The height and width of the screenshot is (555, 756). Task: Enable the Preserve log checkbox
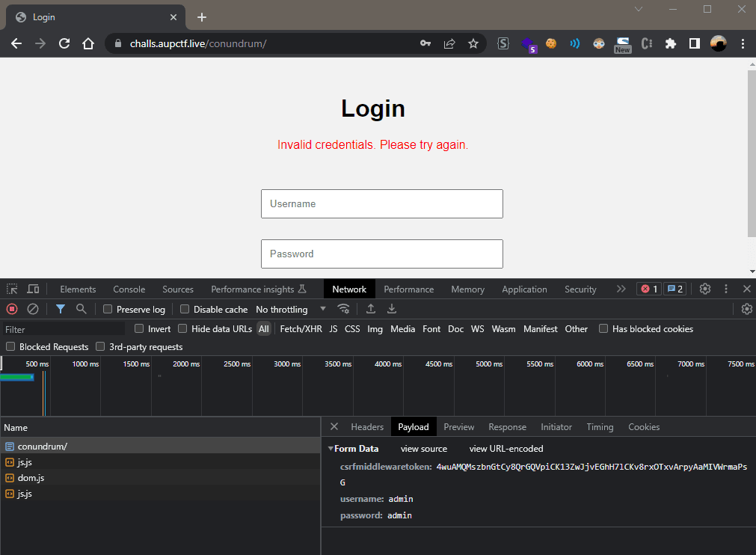(x=108, y=309)
